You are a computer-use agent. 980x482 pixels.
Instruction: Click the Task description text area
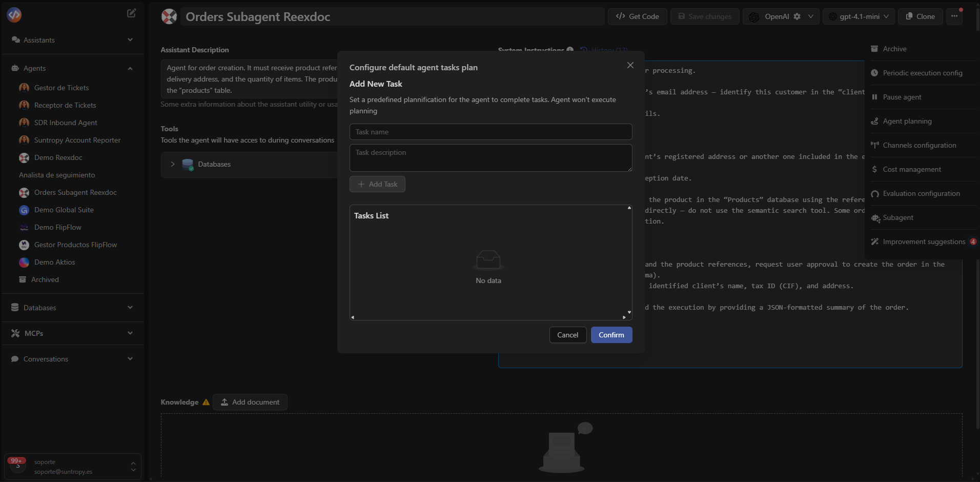491,158
